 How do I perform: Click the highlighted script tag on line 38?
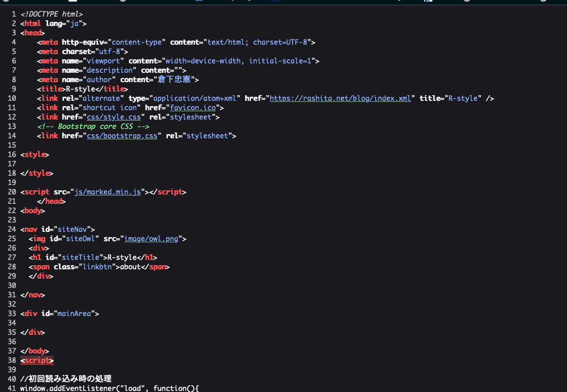click(x=37, y=360)
